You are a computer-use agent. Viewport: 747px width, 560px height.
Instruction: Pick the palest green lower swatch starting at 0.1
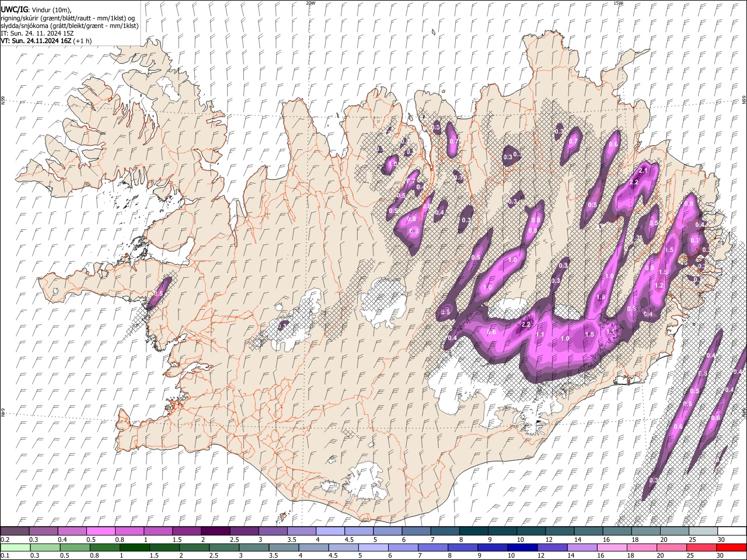coord(15,547)
